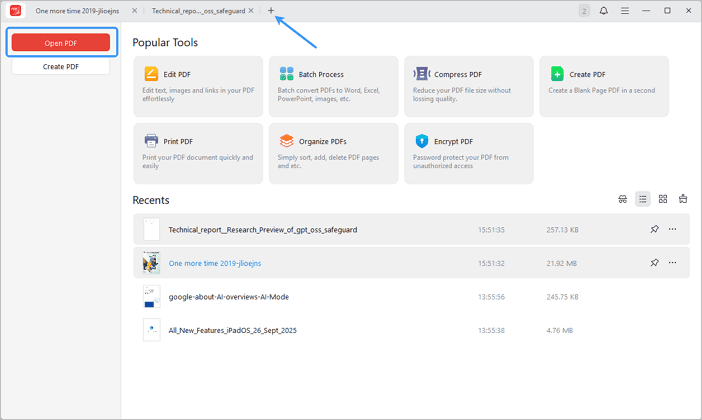Click the Create PDF sidebar button
The width and height of the screenshot is (702, 420).
[x=61, y=66]
